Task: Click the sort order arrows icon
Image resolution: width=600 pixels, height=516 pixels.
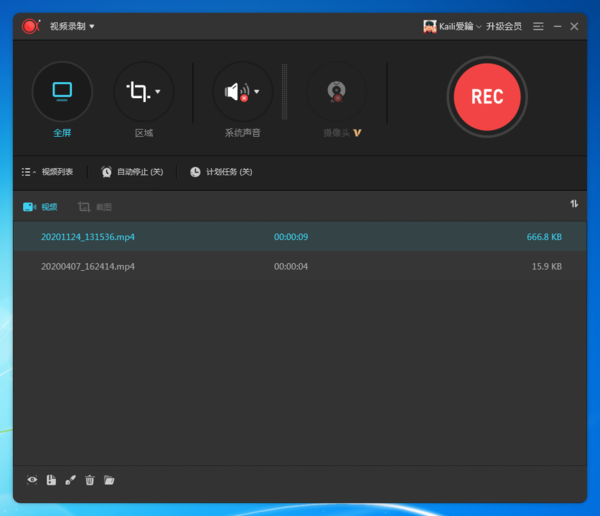Action: click(x=574, y=204)
